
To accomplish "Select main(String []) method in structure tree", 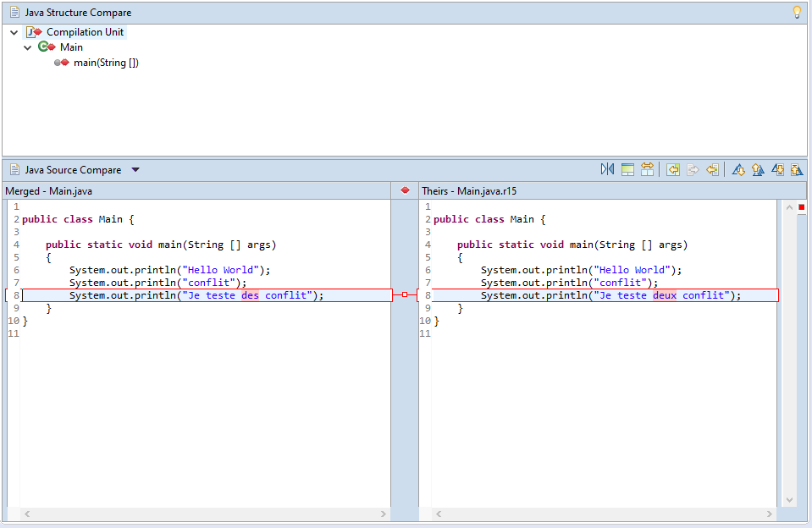I will click(x=106, y=63).
